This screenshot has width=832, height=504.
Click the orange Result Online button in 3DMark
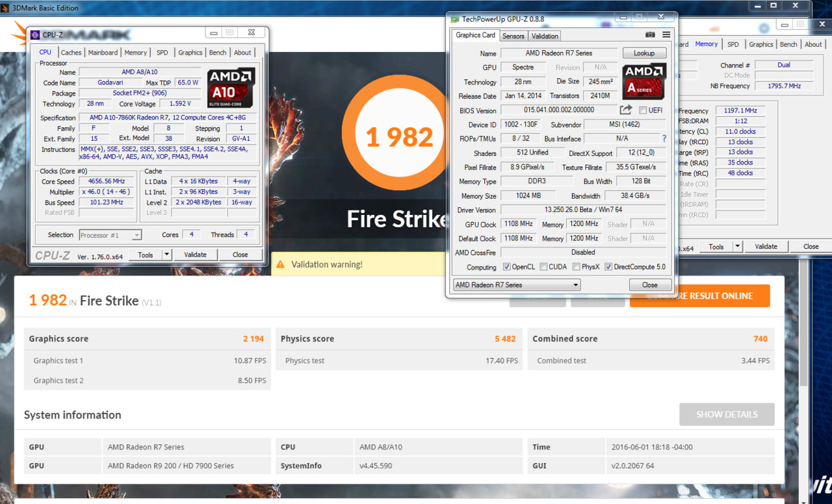coord(700,296)
